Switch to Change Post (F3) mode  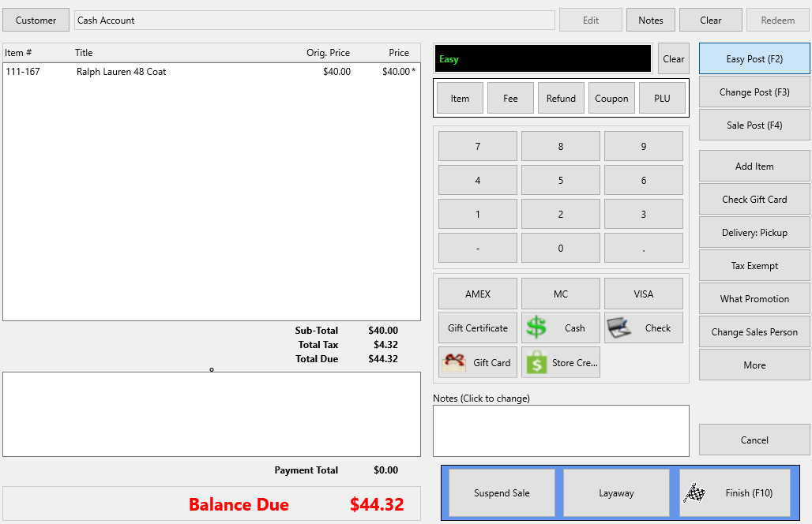pos(754,92)
